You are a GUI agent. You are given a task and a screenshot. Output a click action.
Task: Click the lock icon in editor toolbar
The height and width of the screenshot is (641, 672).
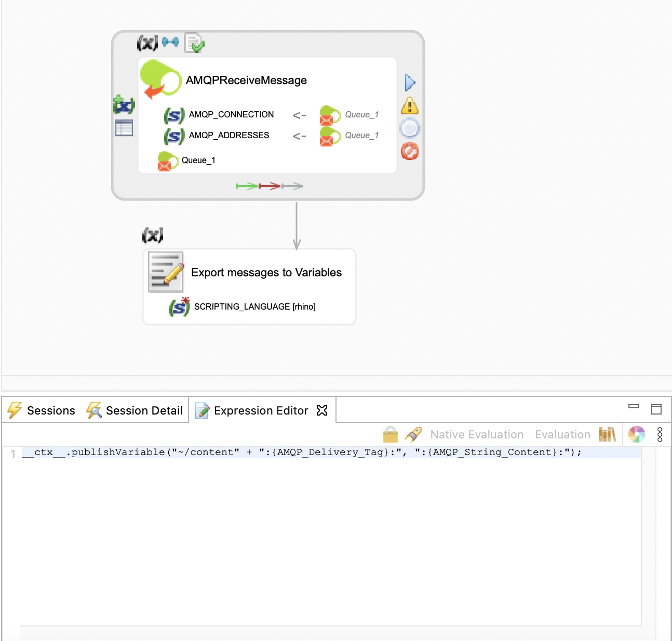pos(390,434)
